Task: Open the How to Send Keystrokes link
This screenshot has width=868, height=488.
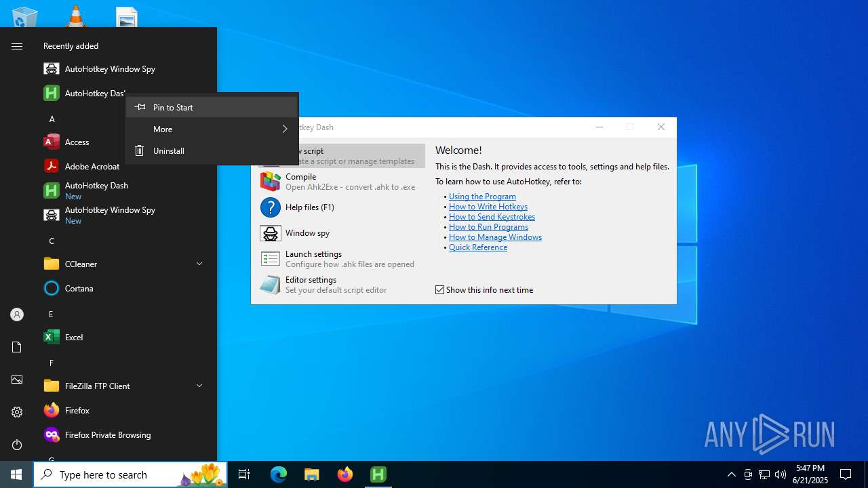Action: [492, 217]
